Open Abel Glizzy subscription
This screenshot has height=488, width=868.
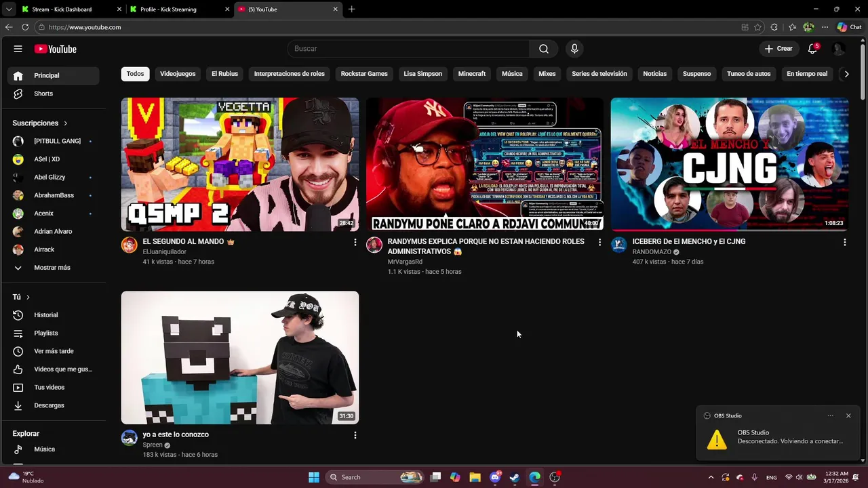tap(54, 178)
